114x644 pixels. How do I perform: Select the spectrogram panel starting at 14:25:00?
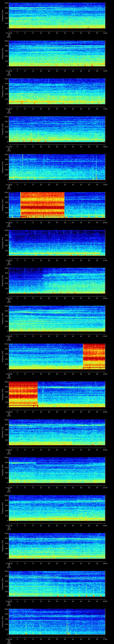tap(57, 432)
